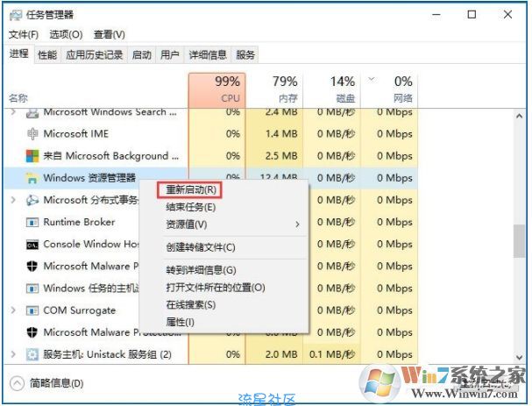This screenshot has height=406, width=532.
Task: Expand the 服务主机: Unistack 服务组 row
Action: point(13,354)
